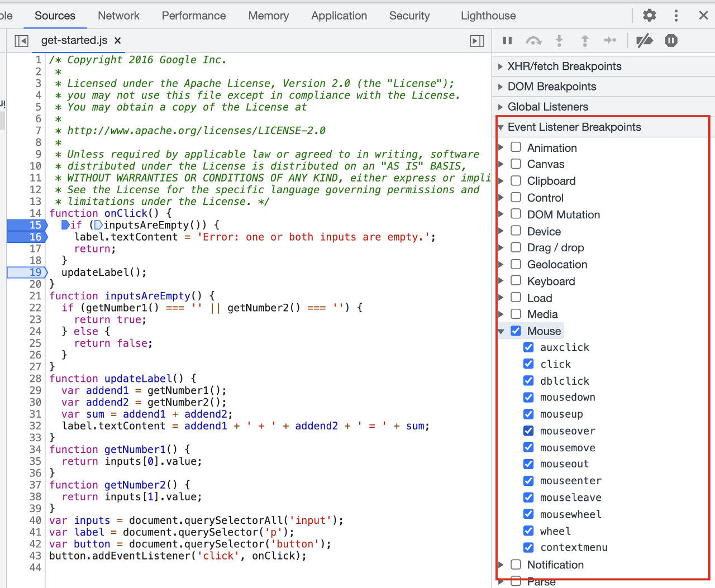
Task: Check the Load checkbox
Action: [x=516, y=297]
